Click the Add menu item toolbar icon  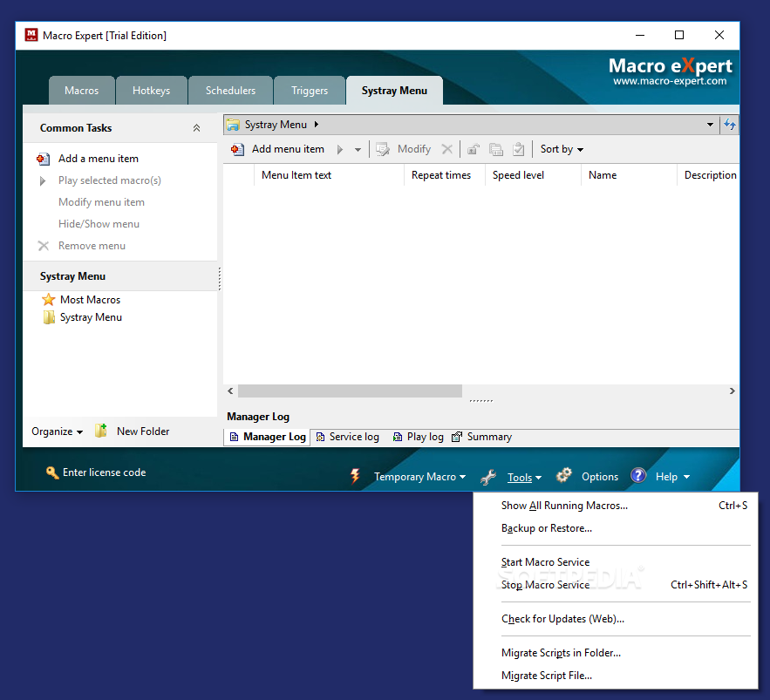[238, 149]
